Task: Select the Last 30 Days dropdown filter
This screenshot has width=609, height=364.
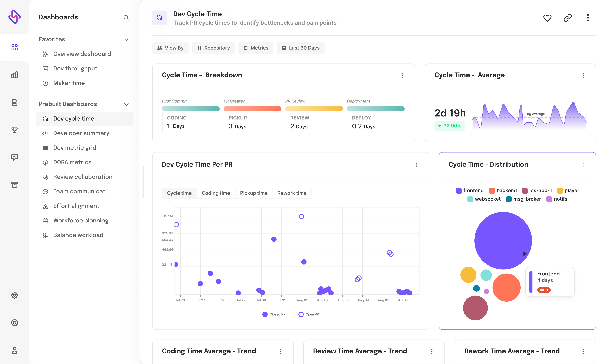Action: [x=301, y=48]
